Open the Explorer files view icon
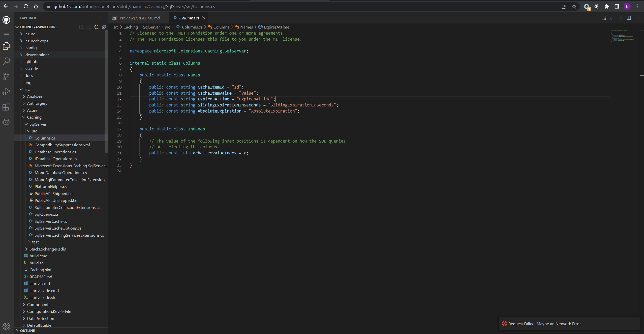The height and width of the screenshot is (334, 644). coord(6,46)
